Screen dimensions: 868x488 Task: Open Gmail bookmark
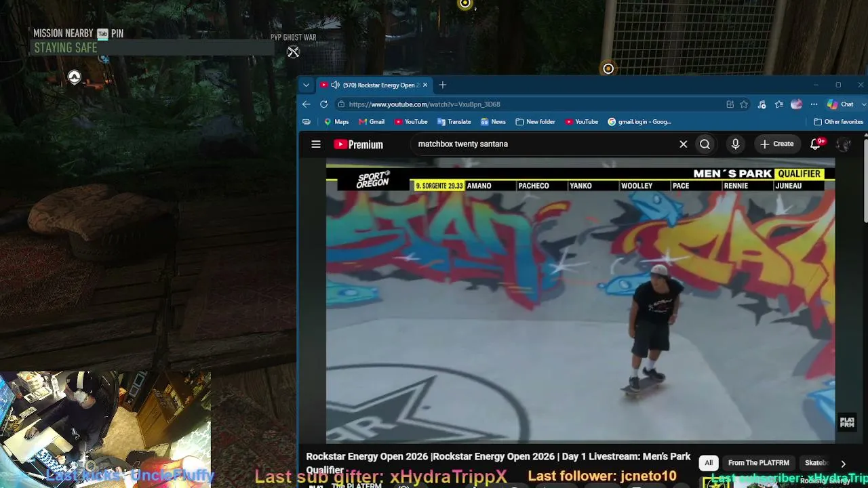click(x=371, y=122)
